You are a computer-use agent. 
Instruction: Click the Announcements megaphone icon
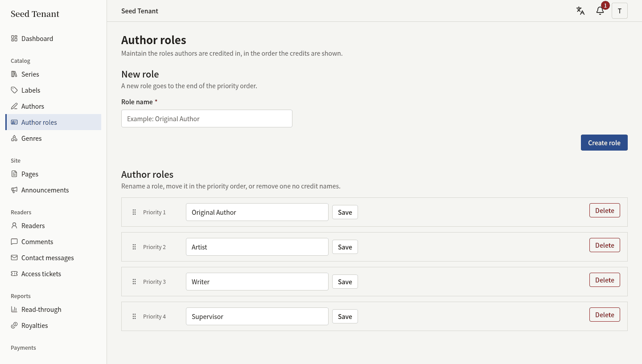pos(14,190)
